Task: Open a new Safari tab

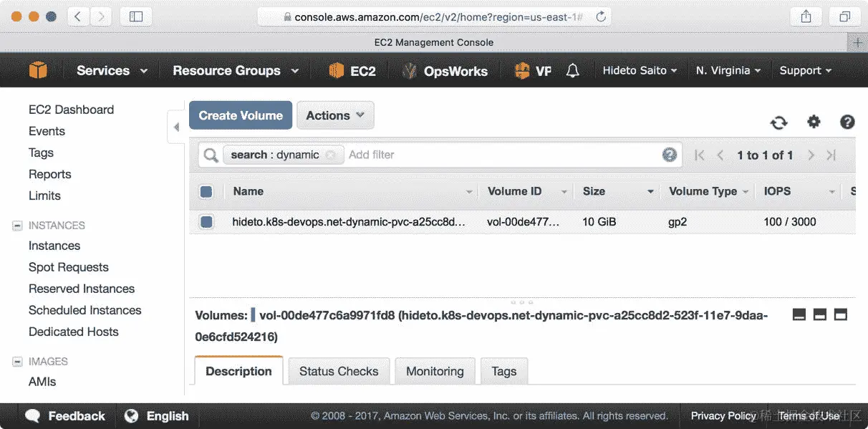Action: 857,42
